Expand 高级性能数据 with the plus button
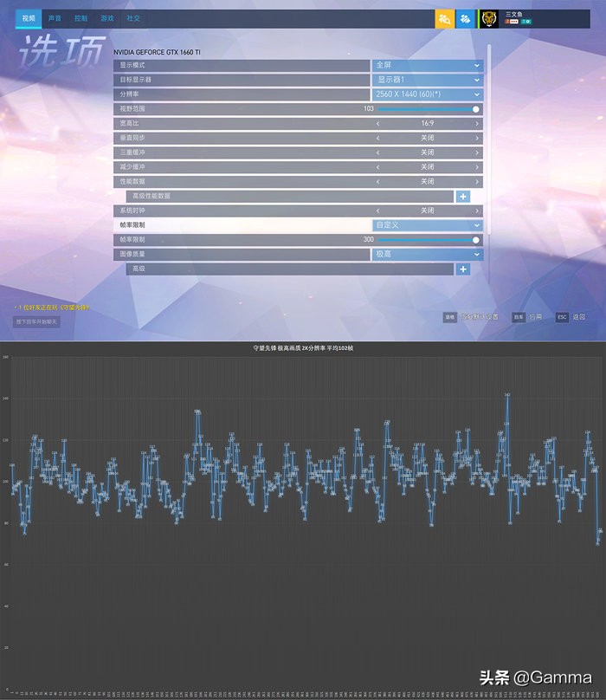Viewport: 606px width, 700px height. pos(463,197)
